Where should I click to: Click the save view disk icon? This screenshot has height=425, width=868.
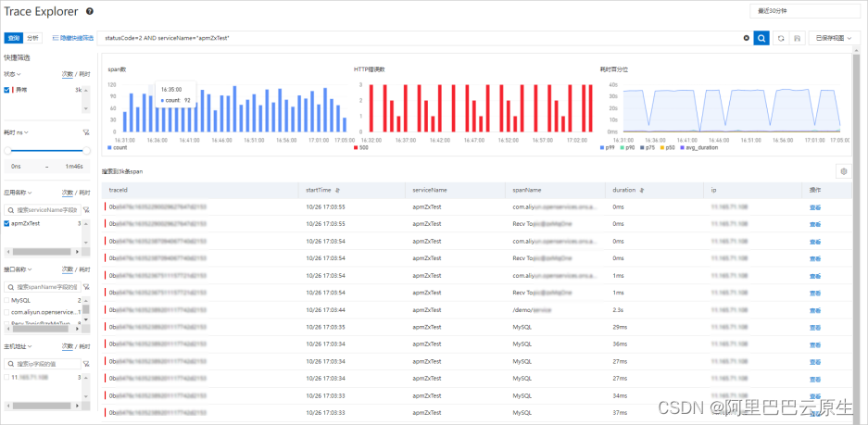tap(797, 38)
